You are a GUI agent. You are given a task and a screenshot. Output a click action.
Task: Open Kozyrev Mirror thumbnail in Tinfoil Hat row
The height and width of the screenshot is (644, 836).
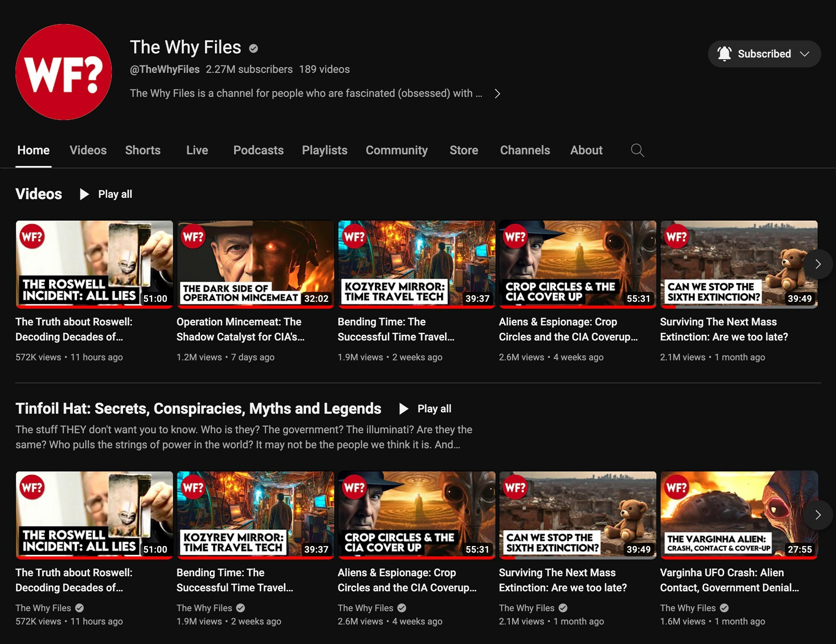click(255, 515)
